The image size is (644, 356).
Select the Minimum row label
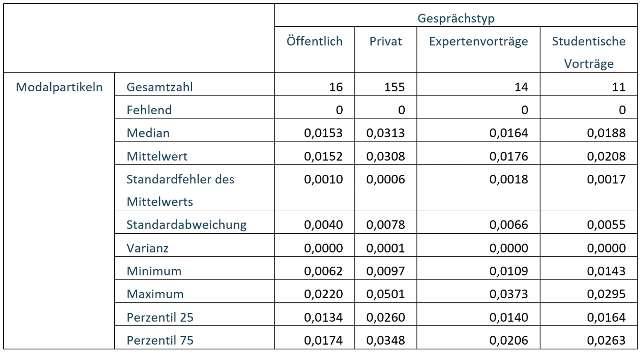tap(154, 271)
